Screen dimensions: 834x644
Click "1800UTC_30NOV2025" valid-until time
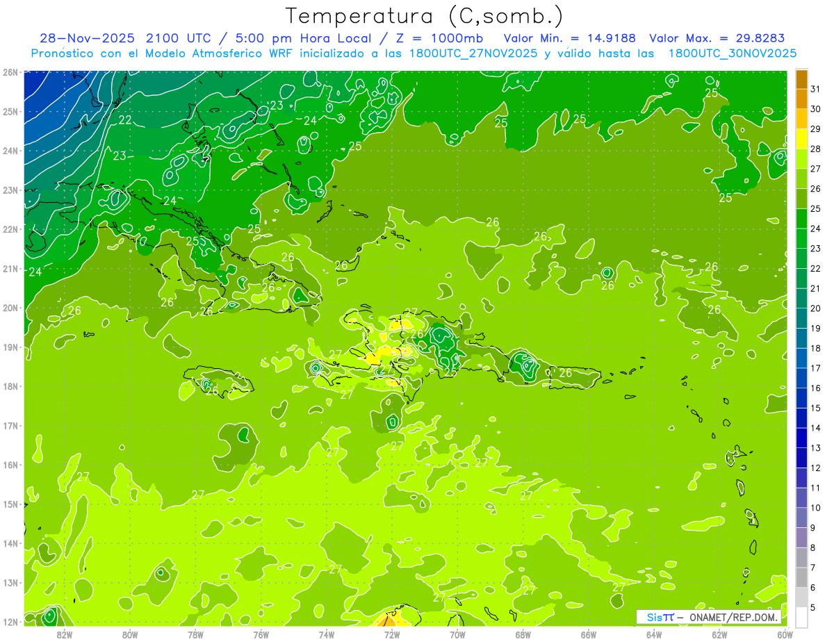click(x=732, y=53)
